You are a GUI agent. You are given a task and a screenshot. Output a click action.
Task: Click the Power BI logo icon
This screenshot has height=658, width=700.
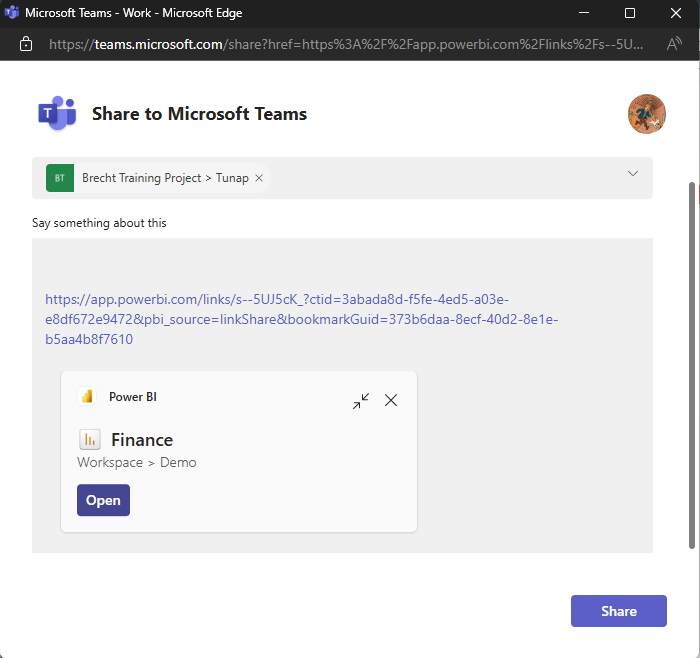pos(87,396)
